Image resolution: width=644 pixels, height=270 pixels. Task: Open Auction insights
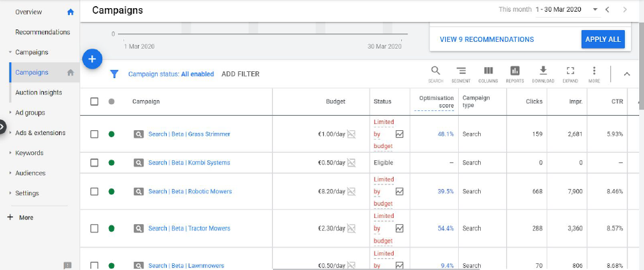pos(38,93)
